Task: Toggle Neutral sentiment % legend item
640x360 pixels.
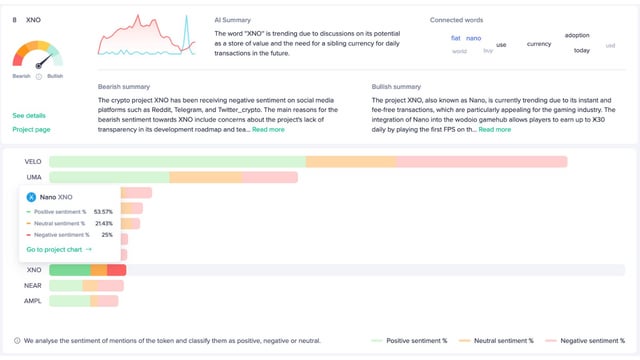Action: pyautogui.click(x=496, y=340)
